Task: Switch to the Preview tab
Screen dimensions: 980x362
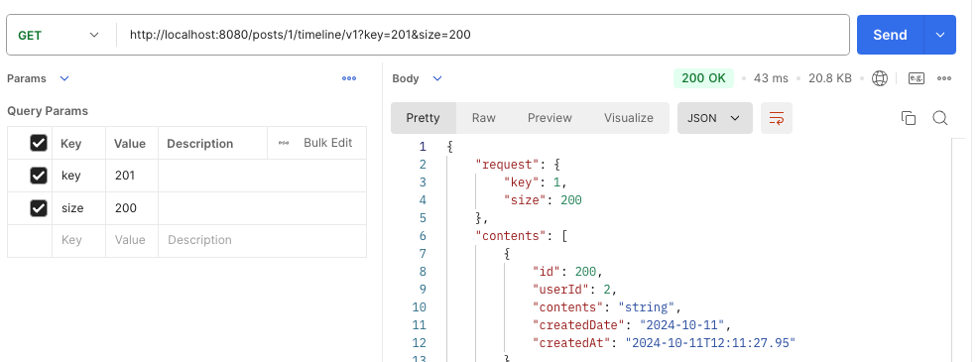Action: pos(550,118)
